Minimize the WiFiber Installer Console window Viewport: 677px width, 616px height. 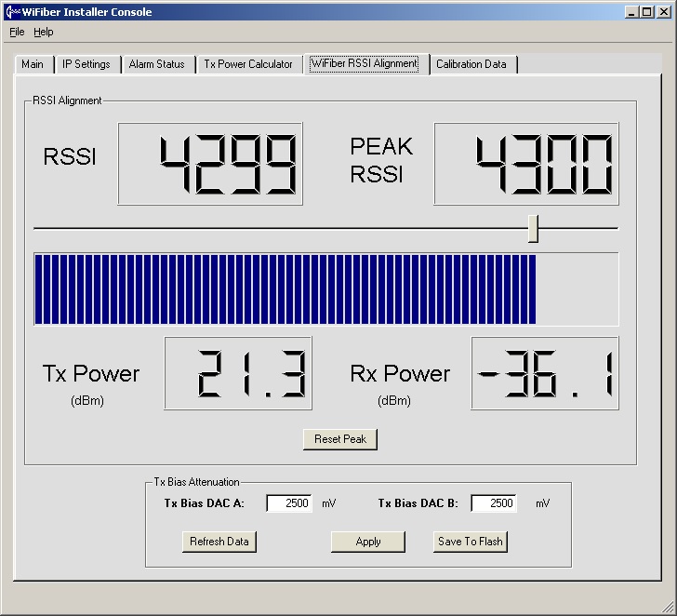[631, 12]
